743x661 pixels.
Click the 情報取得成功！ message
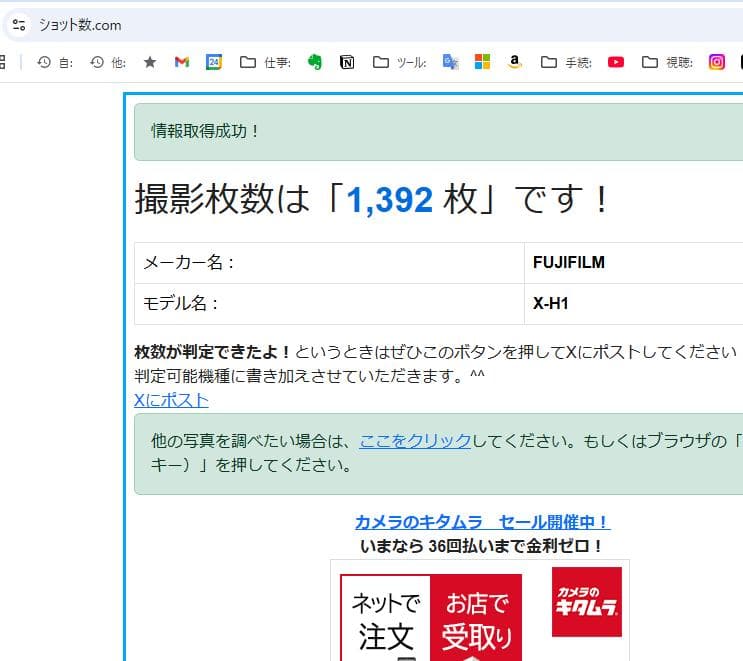205,131
